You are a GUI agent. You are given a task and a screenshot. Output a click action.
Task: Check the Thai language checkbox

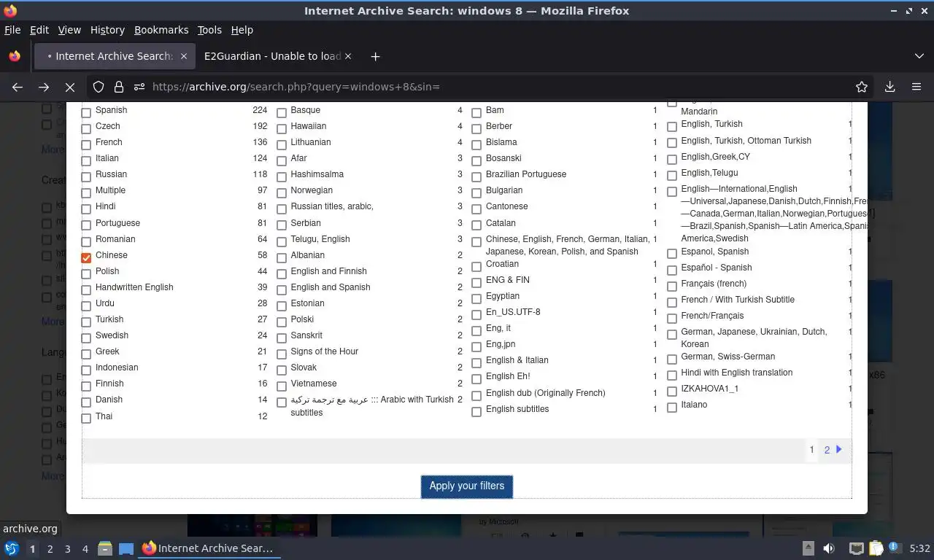tap(86, 419)
